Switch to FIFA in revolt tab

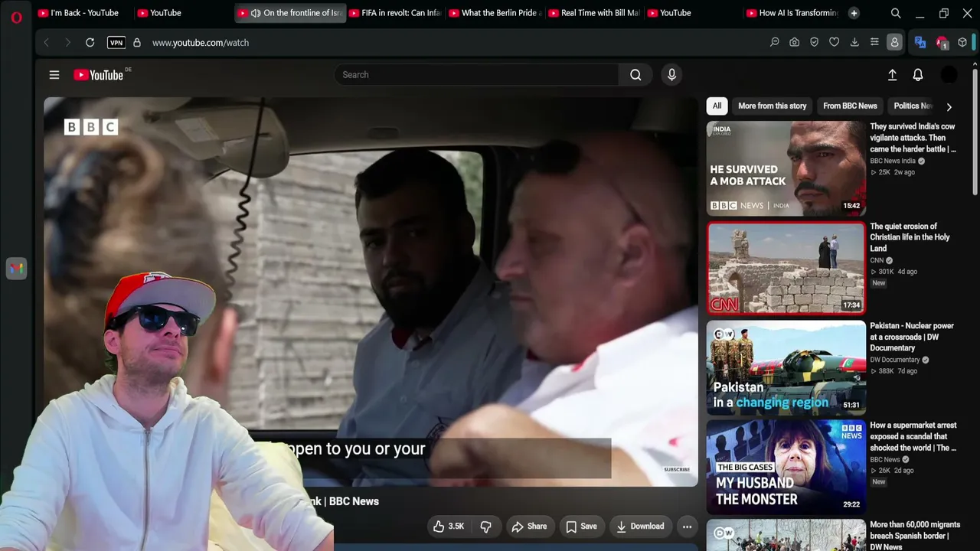[394, 13]
